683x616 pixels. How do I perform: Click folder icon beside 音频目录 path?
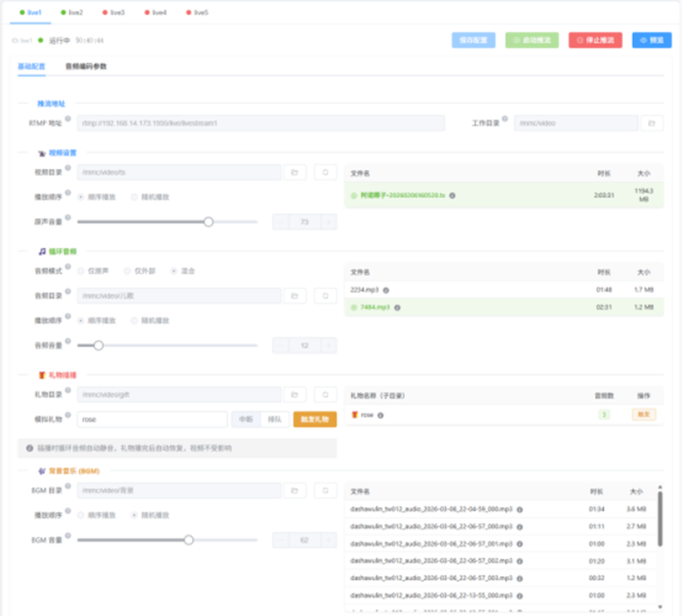point(294,296)
